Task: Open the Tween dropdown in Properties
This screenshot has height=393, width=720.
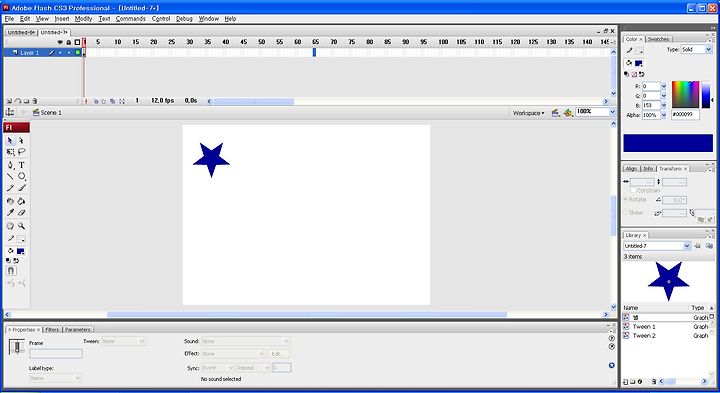Action: click(123, 341)
